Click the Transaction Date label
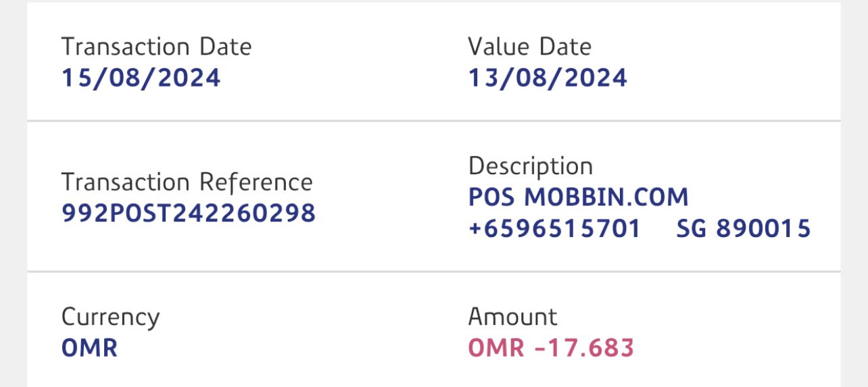Image resolution: width=868 pixels, height=387 pixels. click(156, 47)
